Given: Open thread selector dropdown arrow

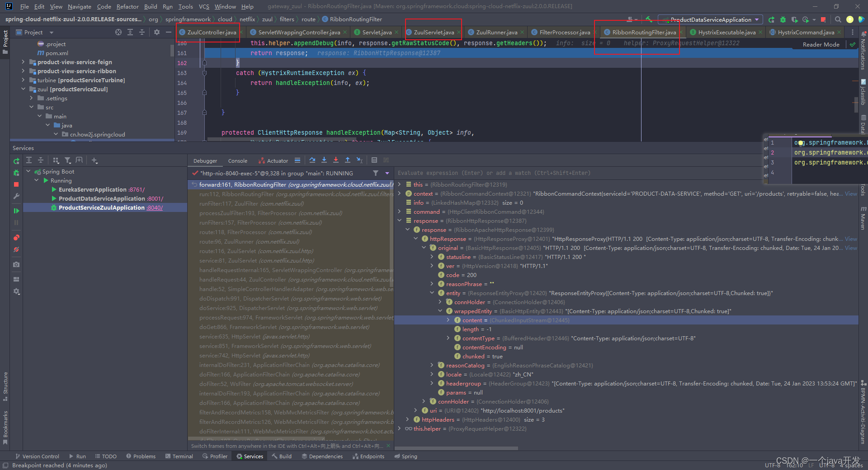Looking at the screenshot, I should (387, 173).
